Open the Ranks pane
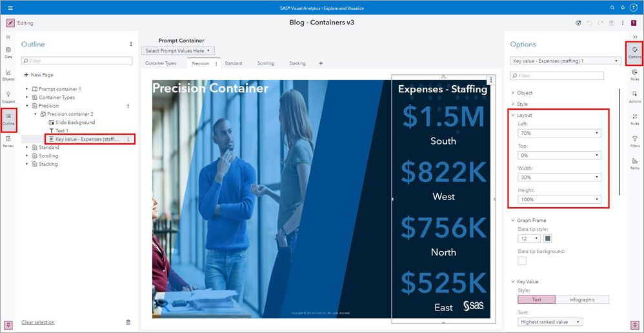The width and height of the screenshot is (644, 333). [x=634, y=164]
